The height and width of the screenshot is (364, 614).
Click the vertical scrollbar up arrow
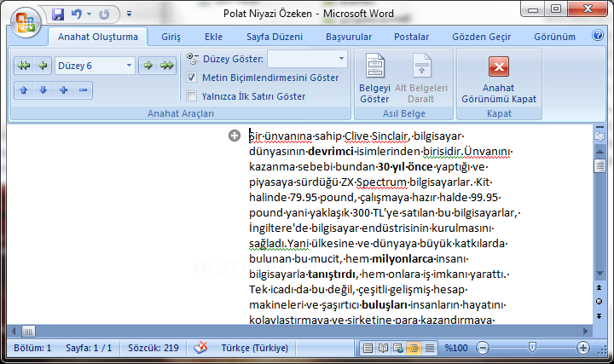point(600,152)
